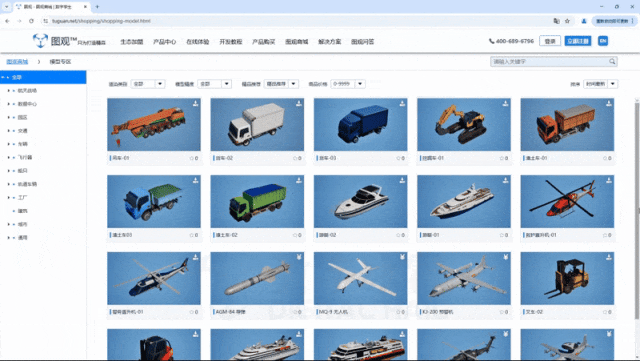Favorite the orange crane truck with star
The image size is (640, 361).
pyautogui.click(x=191, y=158)
